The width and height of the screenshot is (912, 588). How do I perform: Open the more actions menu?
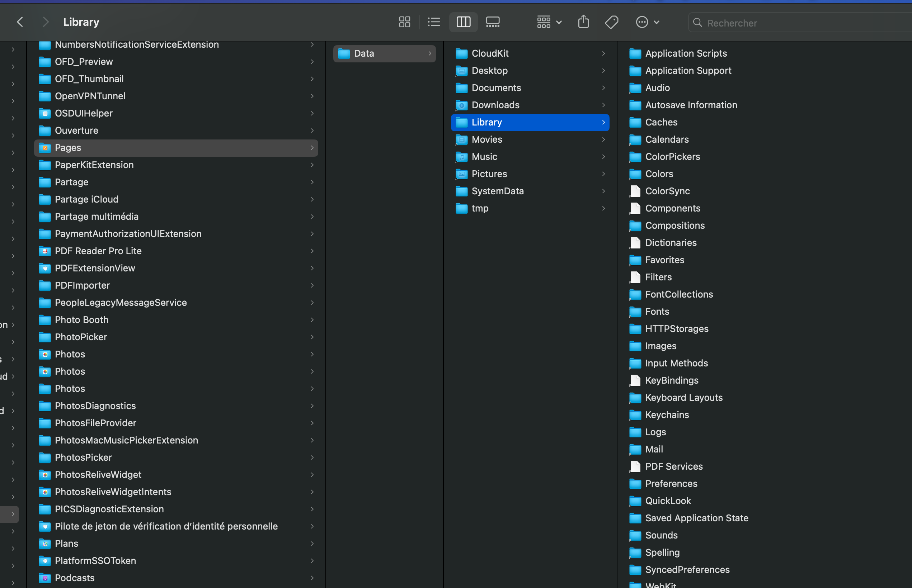(647, 22)
